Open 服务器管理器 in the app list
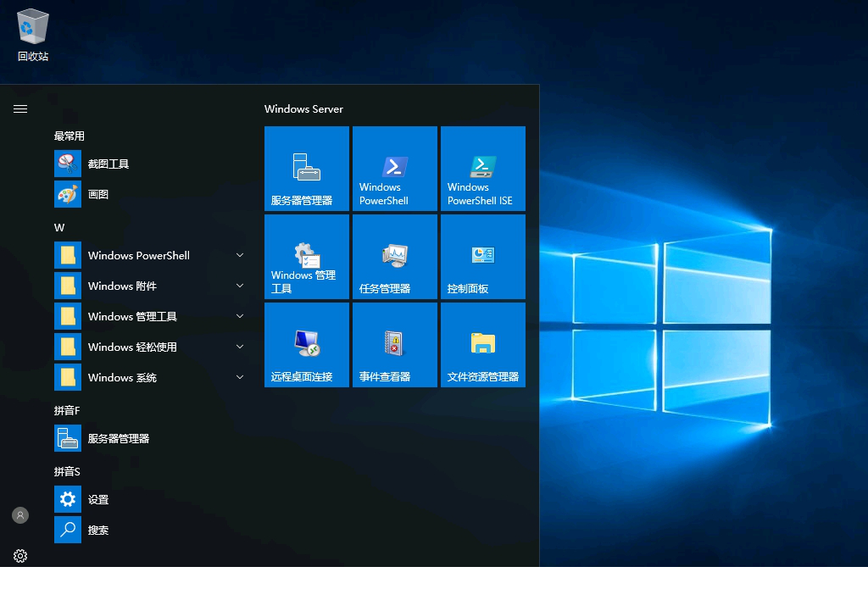 (x=149, y=438)
